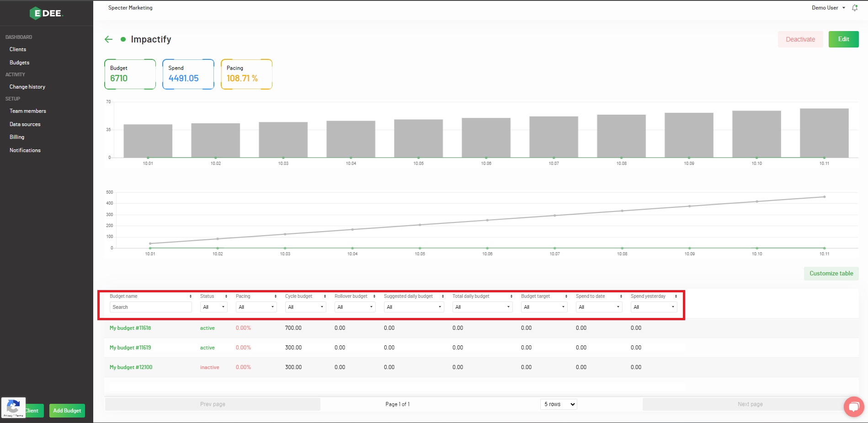Open Clients in the sidebar

pos(18,49)
